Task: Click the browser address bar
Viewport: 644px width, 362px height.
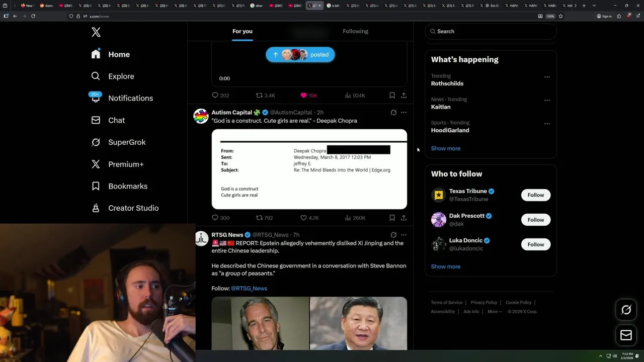Action: (x=302, y=16)
